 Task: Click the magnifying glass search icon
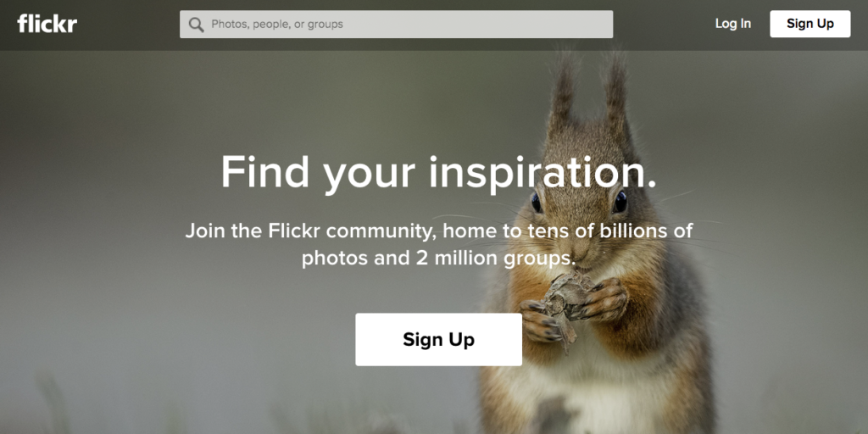click(196, 25)
